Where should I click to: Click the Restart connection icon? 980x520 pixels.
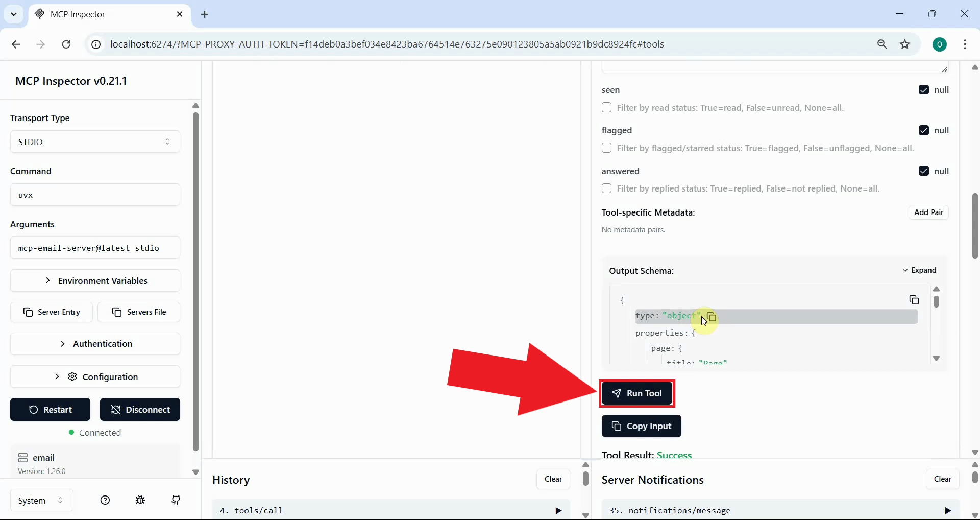34,409
